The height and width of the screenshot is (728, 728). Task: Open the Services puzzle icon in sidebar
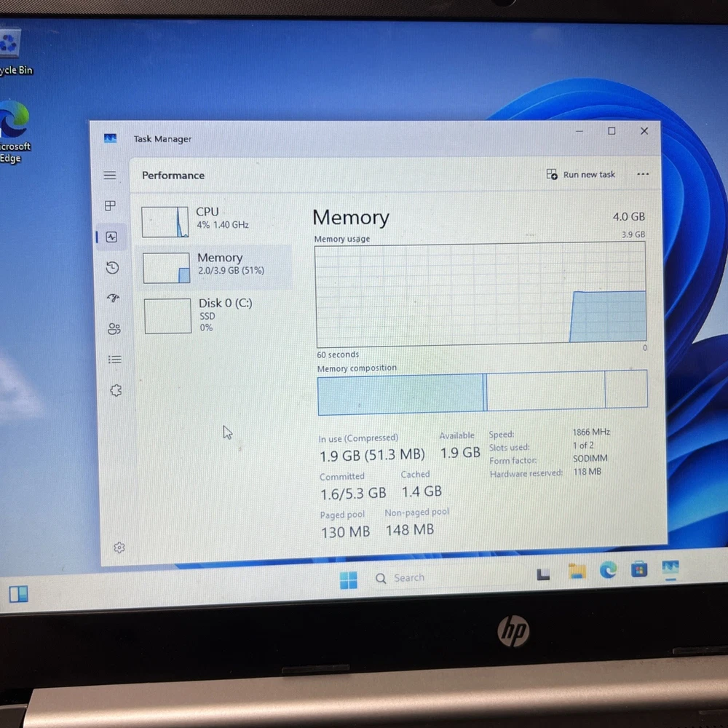pos(115,391)
